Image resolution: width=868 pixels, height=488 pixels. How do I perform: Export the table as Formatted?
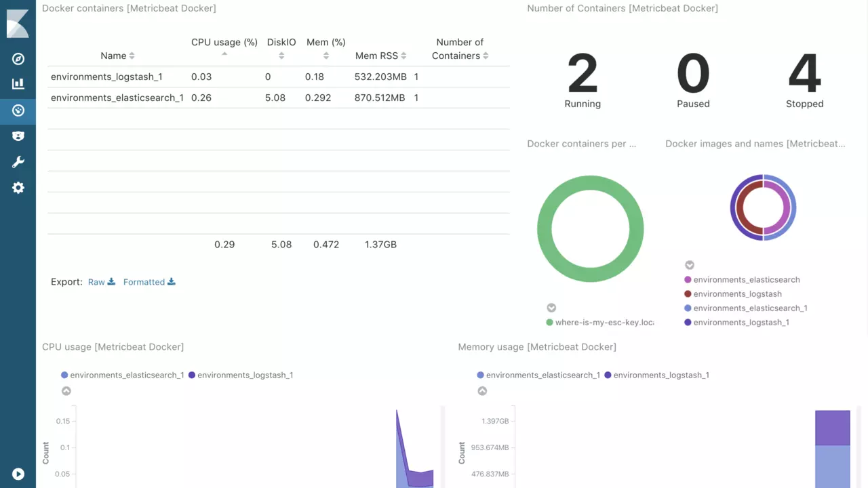click(x=149, y=282)
